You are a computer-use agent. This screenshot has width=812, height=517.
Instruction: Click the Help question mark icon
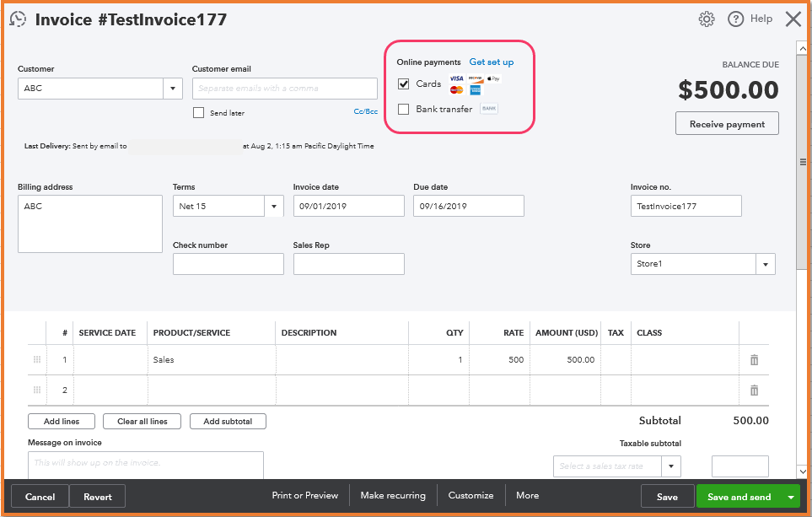point(735,19)
